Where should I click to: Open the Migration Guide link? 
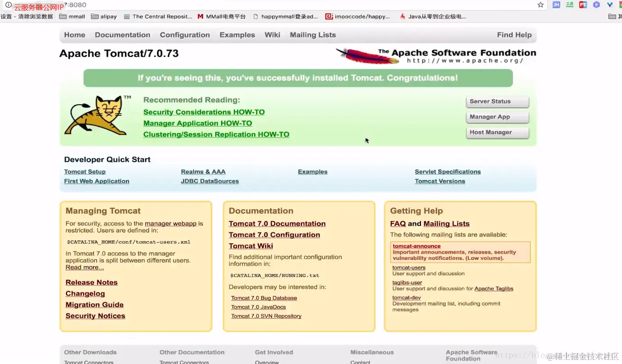tap(95, 305)
